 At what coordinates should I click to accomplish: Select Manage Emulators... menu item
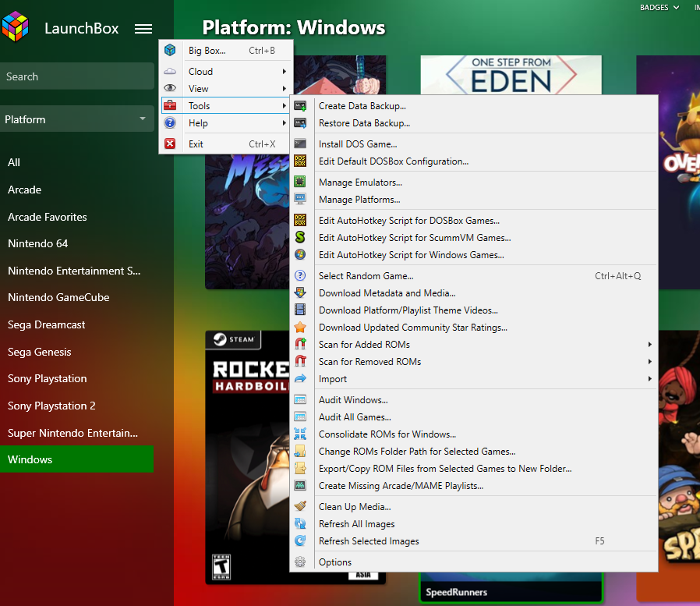(474, 183)
